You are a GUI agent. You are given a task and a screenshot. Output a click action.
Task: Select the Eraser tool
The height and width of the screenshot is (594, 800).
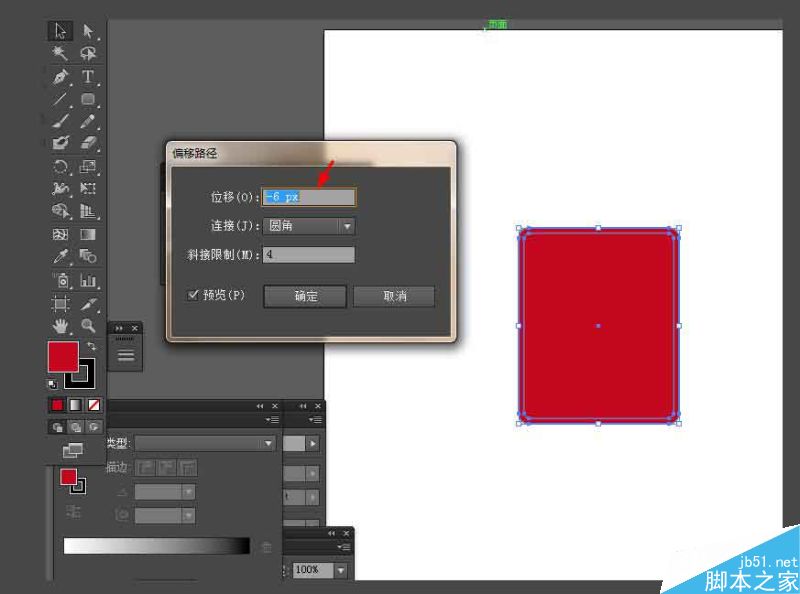(88, 142)
